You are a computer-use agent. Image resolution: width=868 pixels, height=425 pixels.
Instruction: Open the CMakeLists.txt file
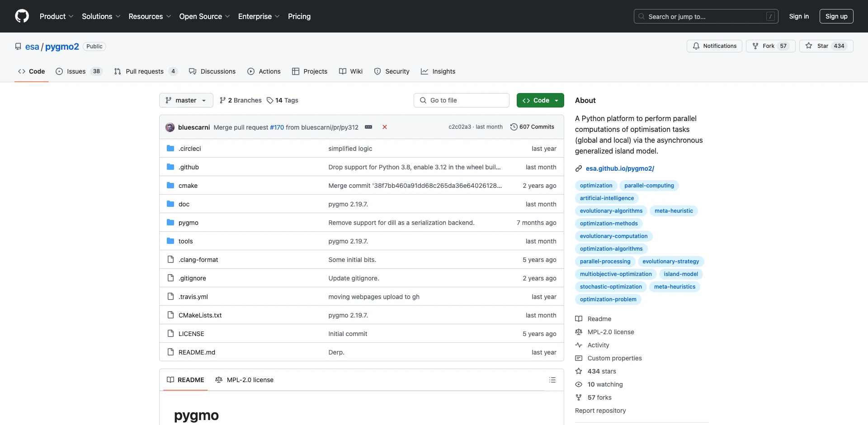200,315
